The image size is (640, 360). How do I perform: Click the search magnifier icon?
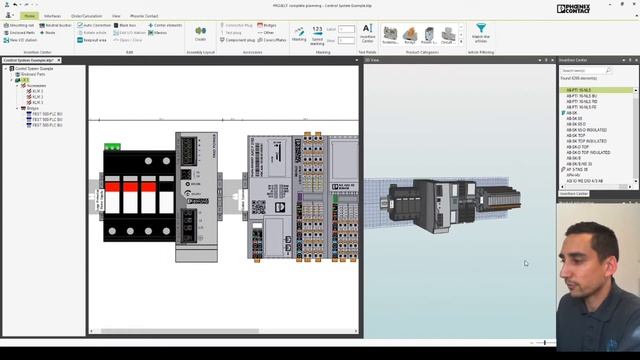(x=609, y=71)
